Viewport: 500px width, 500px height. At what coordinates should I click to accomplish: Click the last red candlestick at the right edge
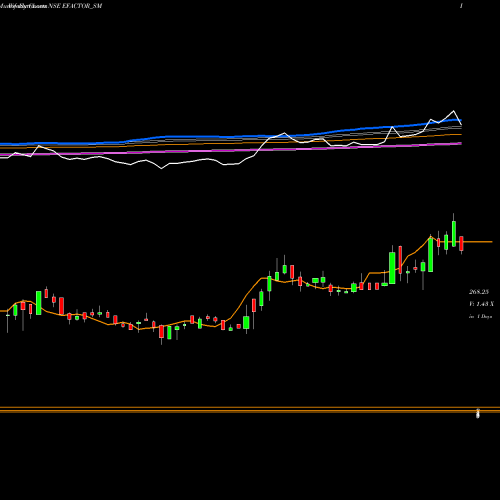click(461, 244)
